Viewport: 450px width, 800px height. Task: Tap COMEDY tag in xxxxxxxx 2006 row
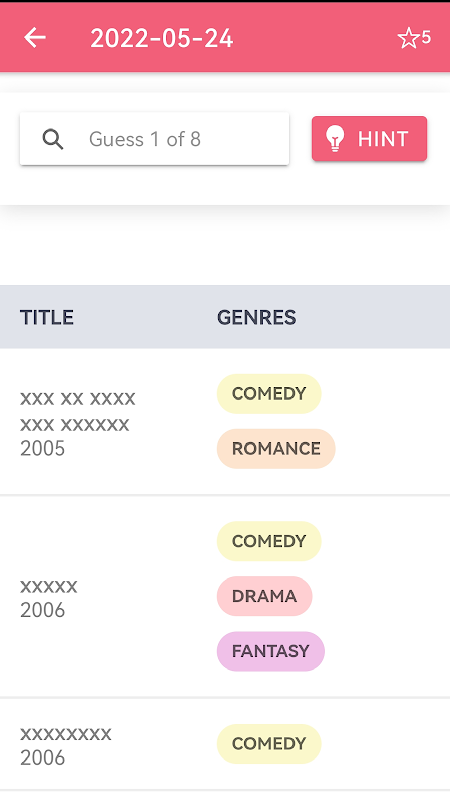pyautogui.click(x=269, y=743)
